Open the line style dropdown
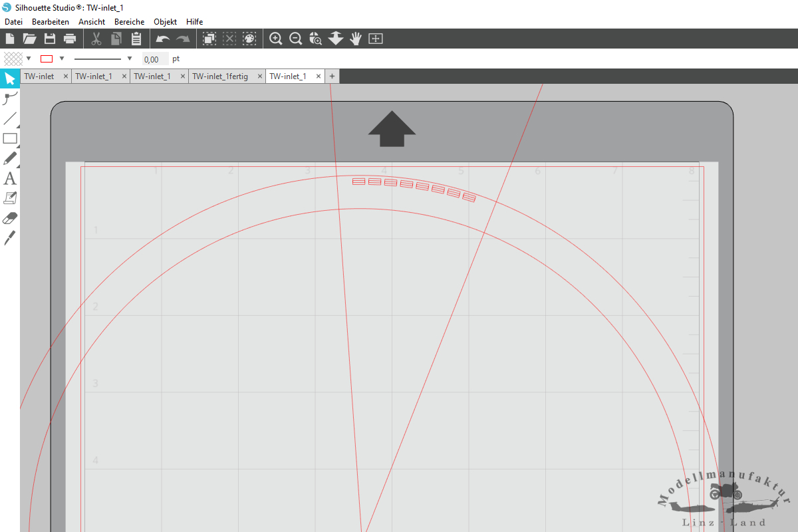798x532 pixels. pyautogui.click(x=130, y=59)
